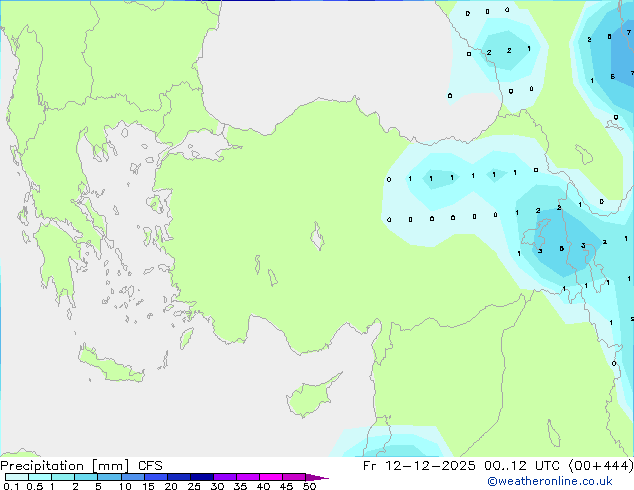Select the 2–5 mm legend color box
This screenshot has height=490, width=634.
coord(86,477)
